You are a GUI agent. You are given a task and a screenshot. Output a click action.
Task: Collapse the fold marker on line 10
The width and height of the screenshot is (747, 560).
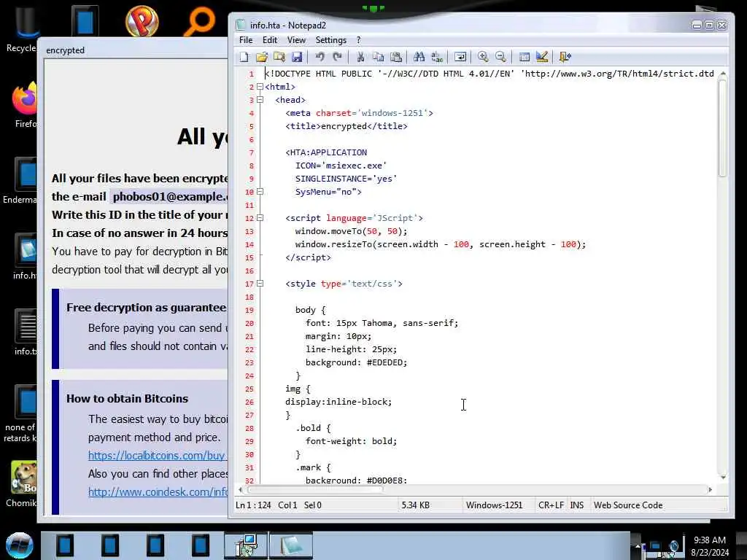(x=260, y=192)
